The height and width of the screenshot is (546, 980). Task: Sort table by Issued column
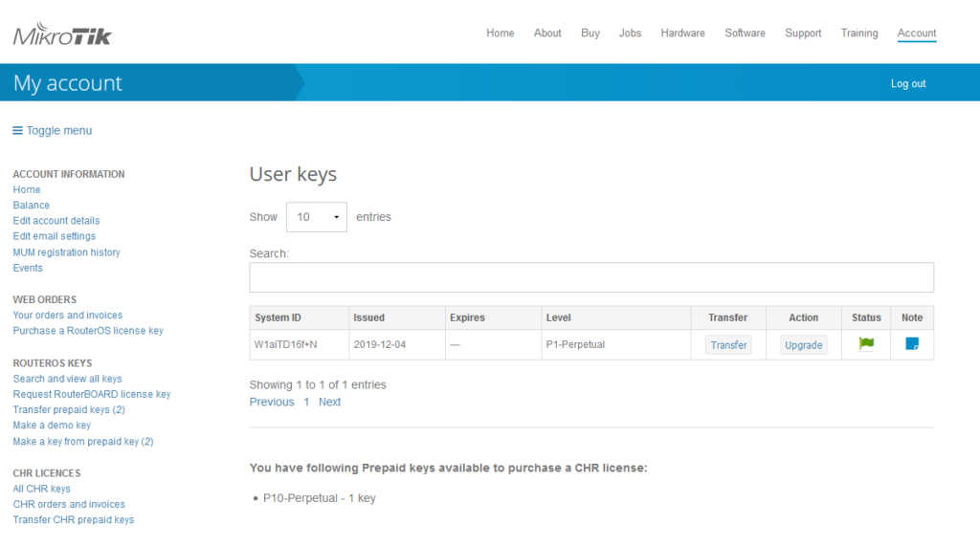pyautogui.click(x=397, y=317)
